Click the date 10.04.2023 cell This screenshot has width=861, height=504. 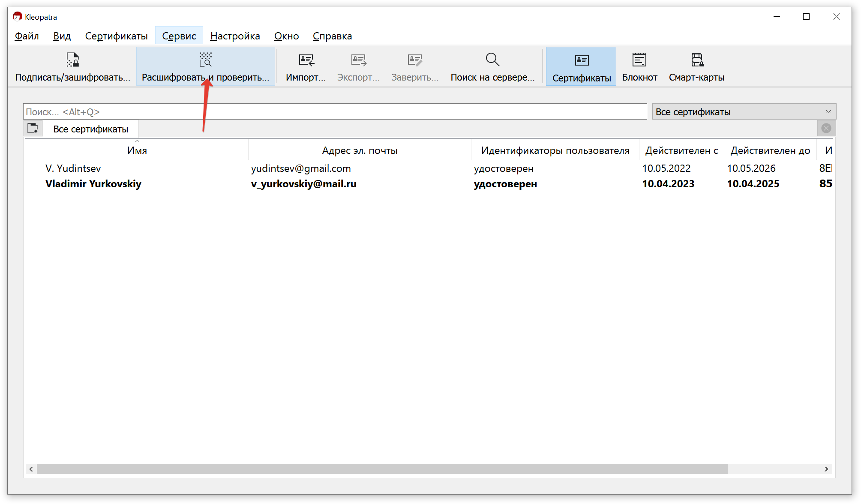point(668,184)
